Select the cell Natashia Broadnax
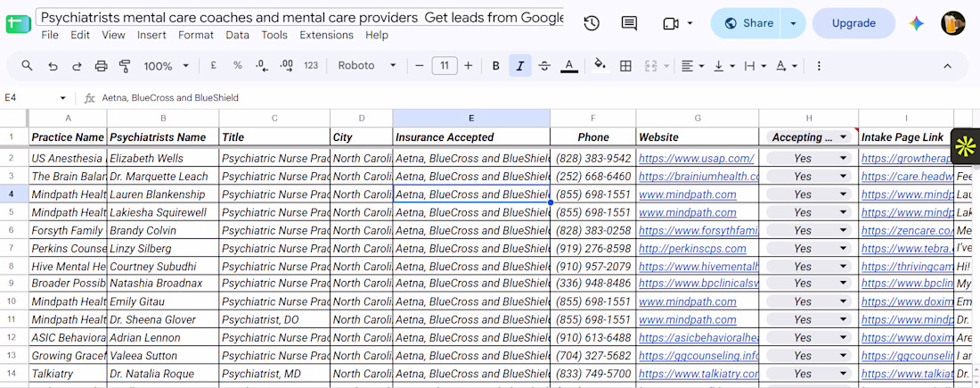The width and height of the screenshot is (980, 388). click(x=163, y=285)
